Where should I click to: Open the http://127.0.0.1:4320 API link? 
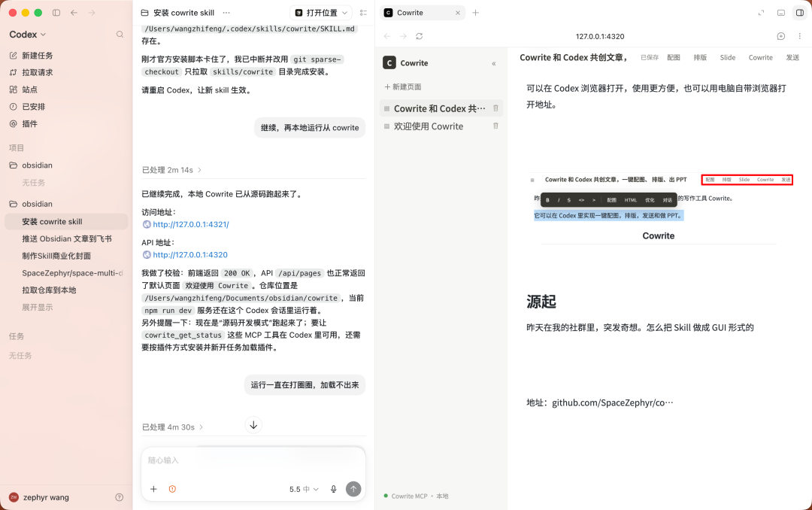[x=190, y=255]
